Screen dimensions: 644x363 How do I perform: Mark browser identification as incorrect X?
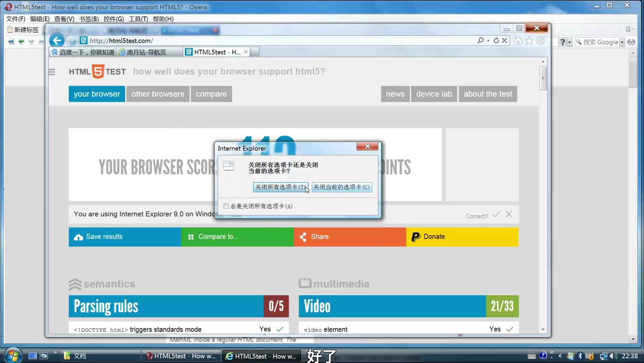click(x=509, y=214)
